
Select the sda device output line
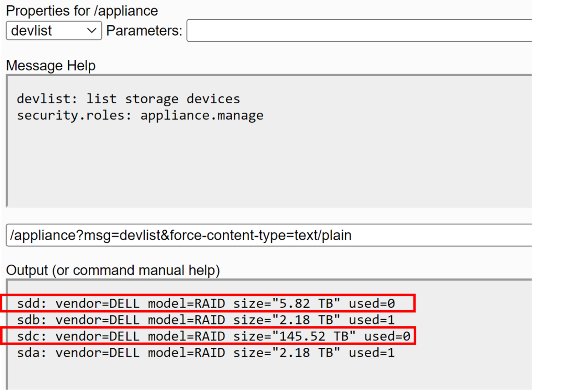coord(206,353)
